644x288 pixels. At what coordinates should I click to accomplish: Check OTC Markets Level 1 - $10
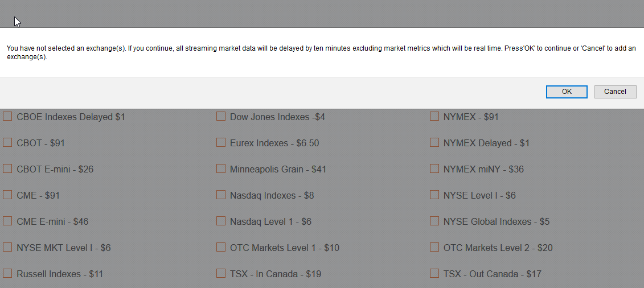click(221, 248)
